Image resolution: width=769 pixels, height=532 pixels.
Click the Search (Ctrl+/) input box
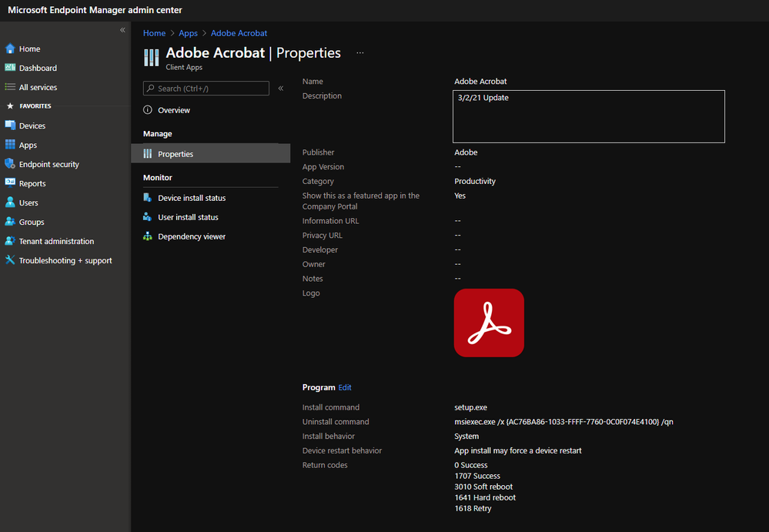[x=206, y=89]
